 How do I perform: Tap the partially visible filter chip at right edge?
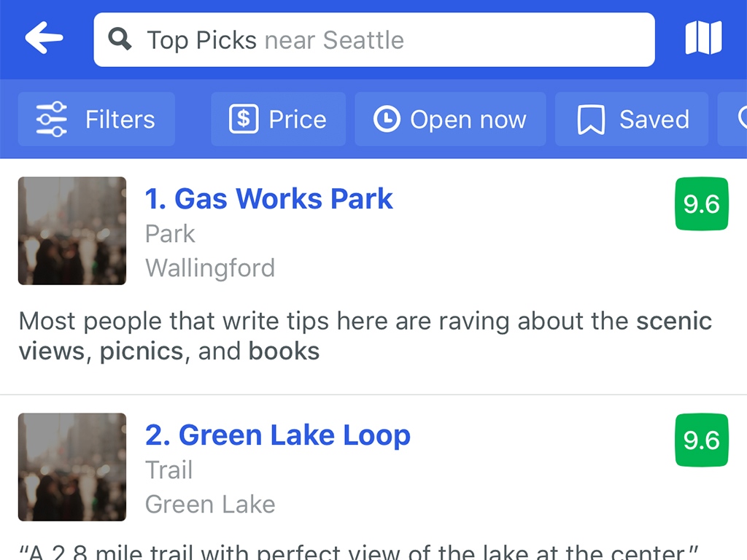(734, 120)
